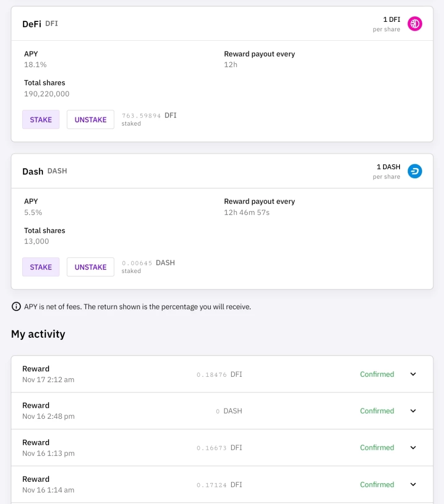Click the 763.59894 DFI staked amount
The height and width of the screenshot is (504, 444).
click(149, 115)
